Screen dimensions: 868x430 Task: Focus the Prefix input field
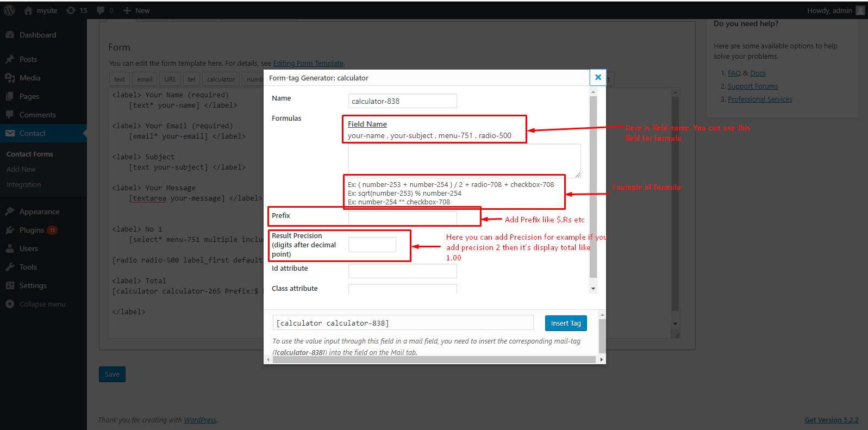pyautogui.click(x=403, y=217)
